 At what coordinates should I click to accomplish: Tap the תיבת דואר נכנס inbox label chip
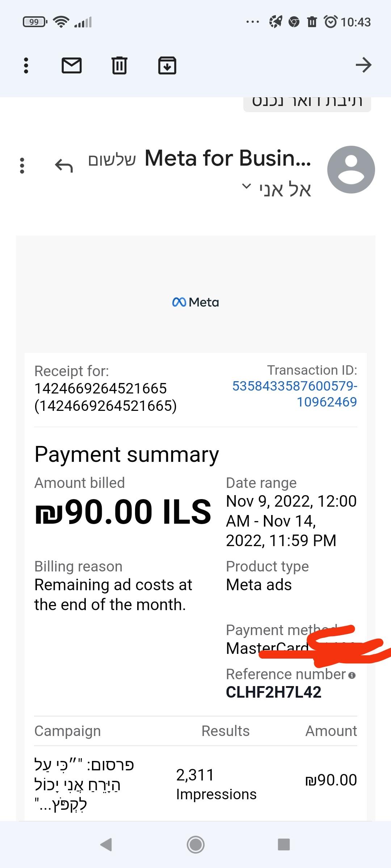coord(307,102)
